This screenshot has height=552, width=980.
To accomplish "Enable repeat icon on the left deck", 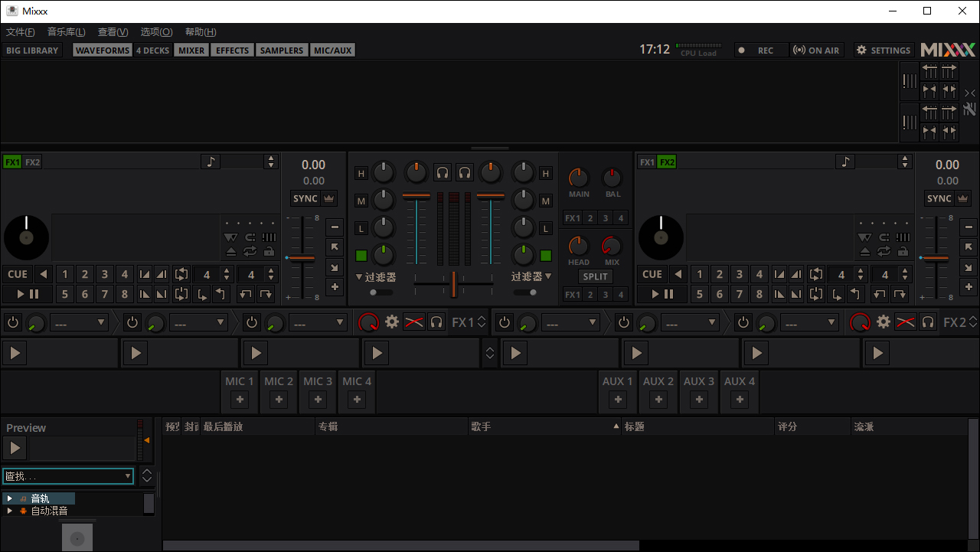I will (x=250, y=251).
